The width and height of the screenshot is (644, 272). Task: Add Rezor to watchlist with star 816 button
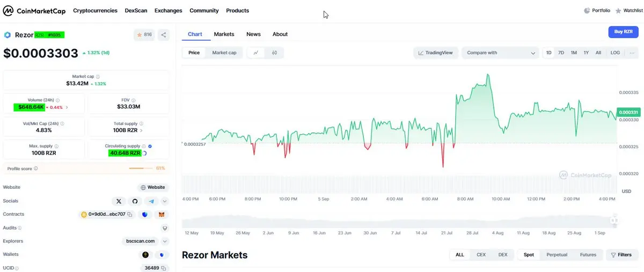pyautogui.click(x=144, y=35)
